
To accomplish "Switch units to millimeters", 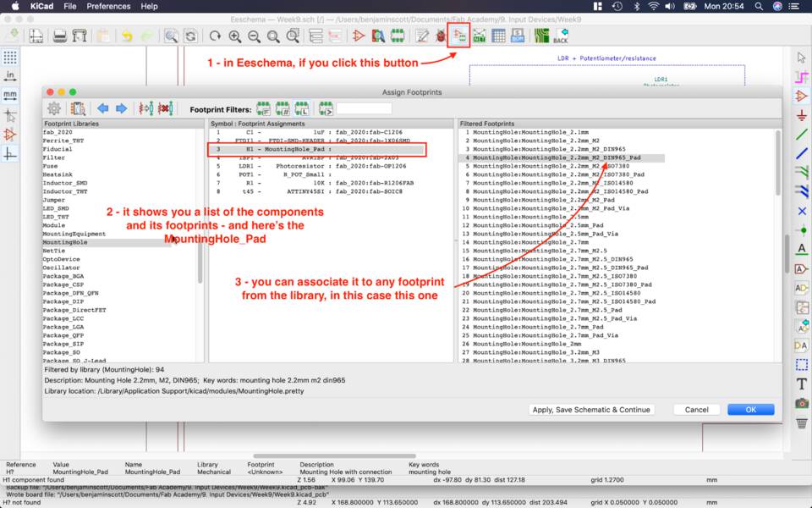I will click(x=10, y=96).
